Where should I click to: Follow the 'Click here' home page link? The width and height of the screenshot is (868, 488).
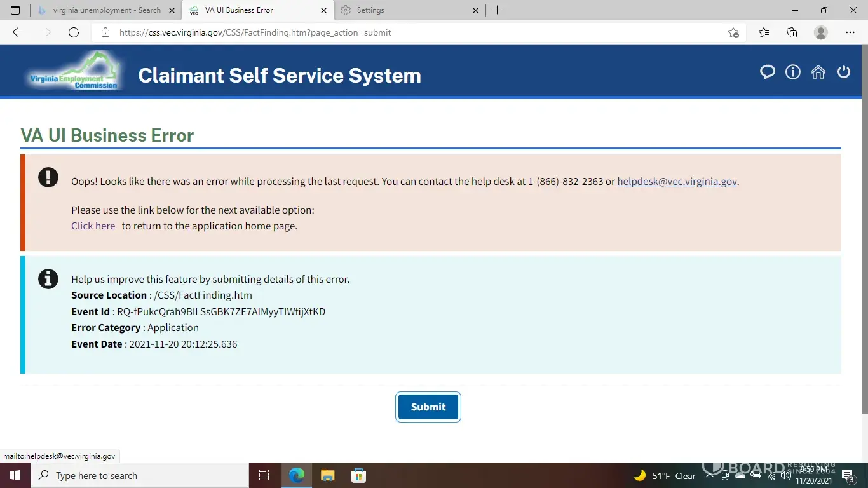(x=93, y=226)
